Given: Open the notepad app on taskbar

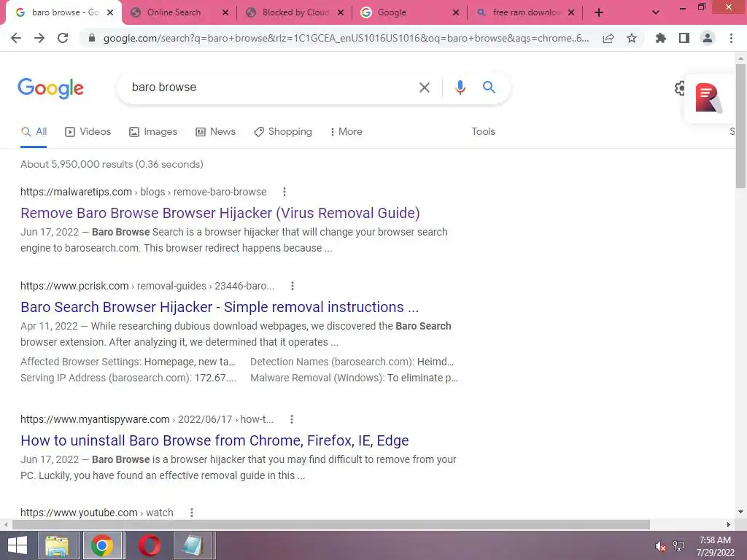Looking at the screenshot, I should click(193, 545).
